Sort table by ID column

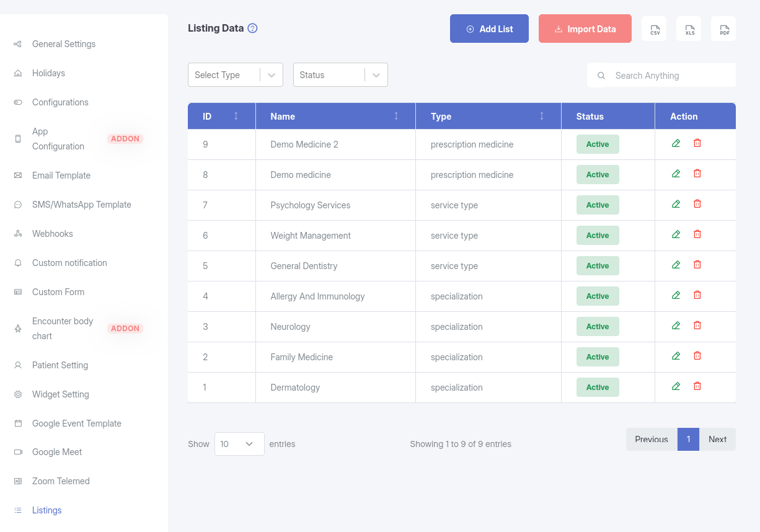236,116
